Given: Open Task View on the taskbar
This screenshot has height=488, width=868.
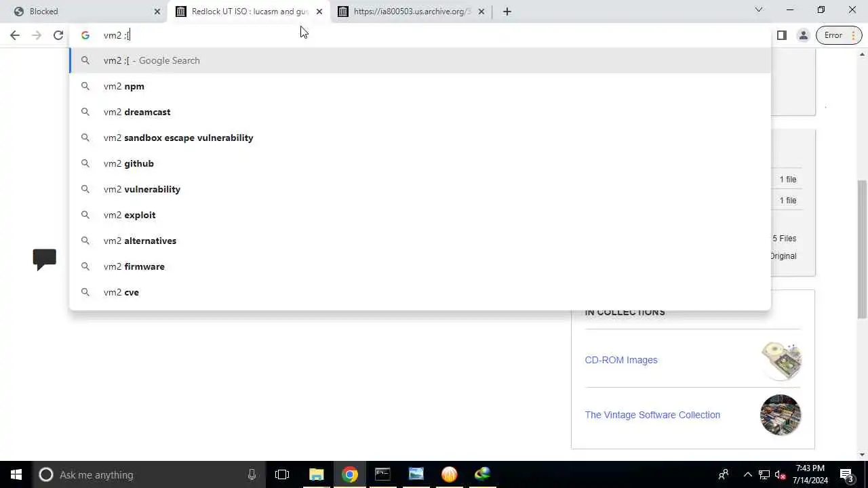Looking at the screenshot, I should click(282, 474).
